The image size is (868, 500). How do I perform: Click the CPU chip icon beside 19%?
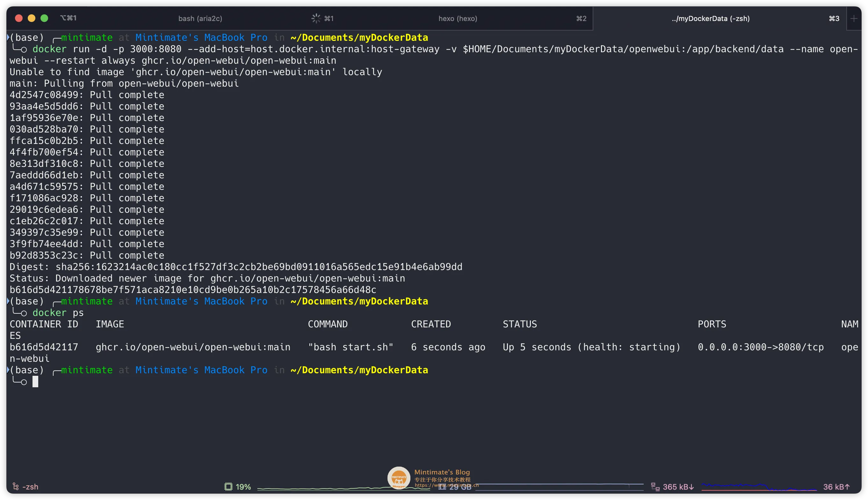coord(228,487)
